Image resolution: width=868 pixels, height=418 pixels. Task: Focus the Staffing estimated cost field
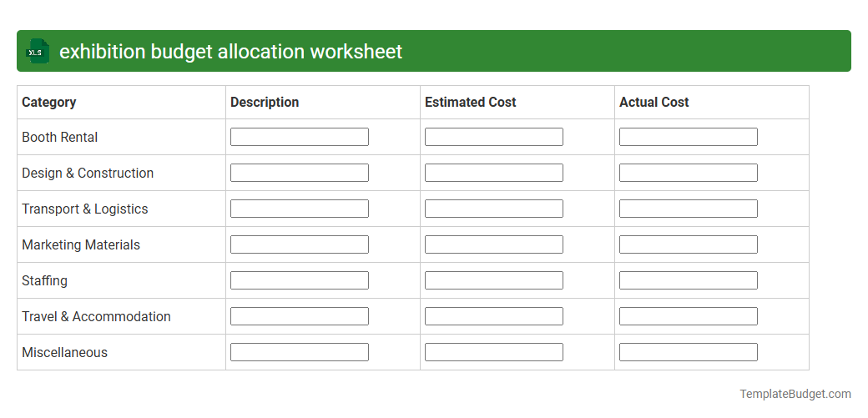[x=494, y=280]
